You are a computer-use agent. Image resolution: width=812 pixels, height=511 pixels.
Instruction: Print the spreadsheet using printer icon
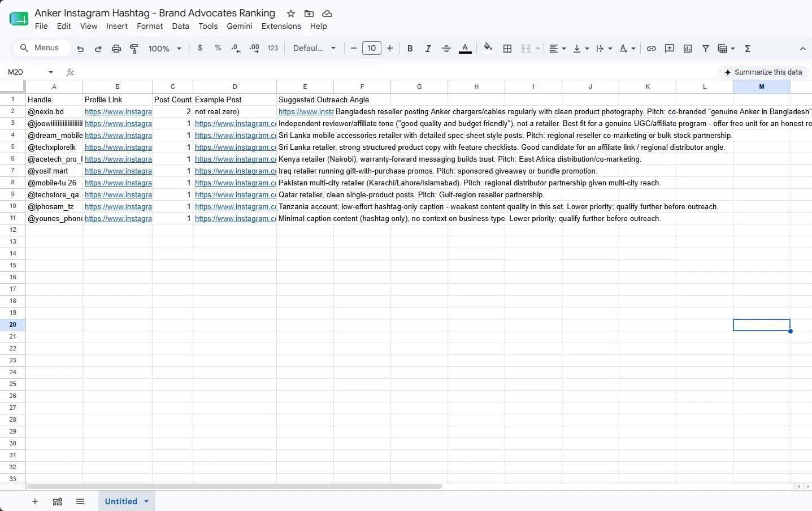coord(116,49)
